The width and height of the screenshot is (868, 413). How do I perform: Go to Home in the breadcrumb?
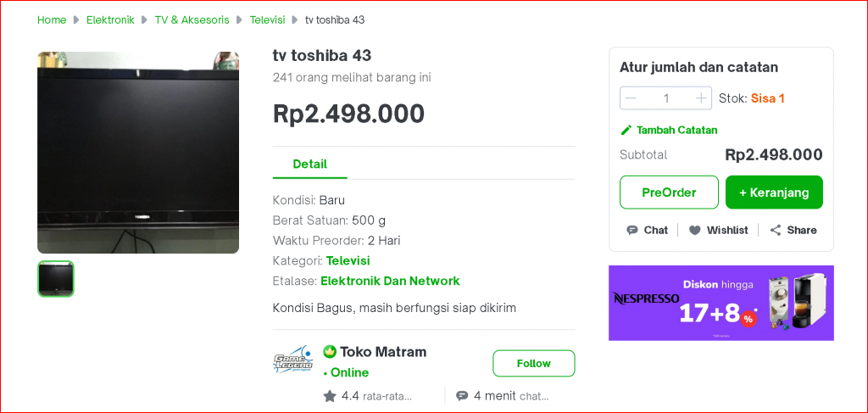[52, 20]
